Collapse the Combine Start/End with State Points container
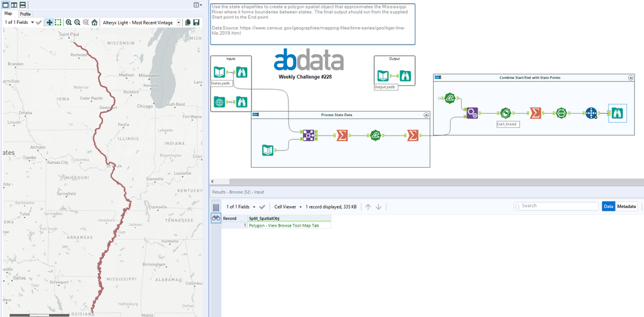This screenshot has width=644, height=317. coord(630,77)
